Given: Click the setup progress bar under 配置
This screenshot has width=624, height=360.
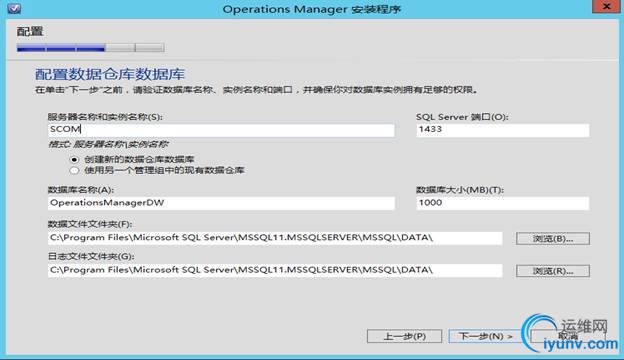Looking at the screenshot, I should tap(90, 48).
